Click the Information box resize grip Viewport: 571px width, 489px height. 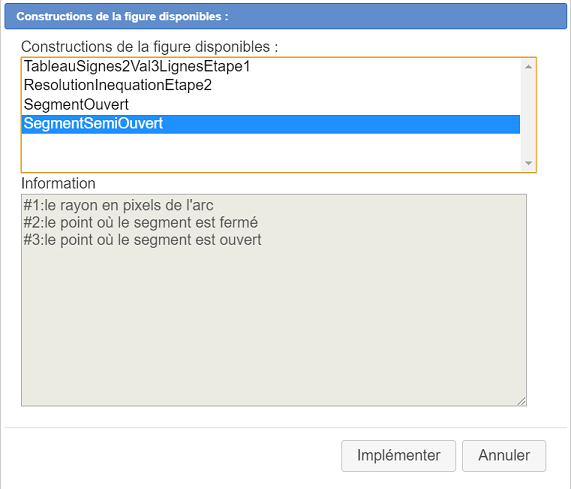[521, 401]
